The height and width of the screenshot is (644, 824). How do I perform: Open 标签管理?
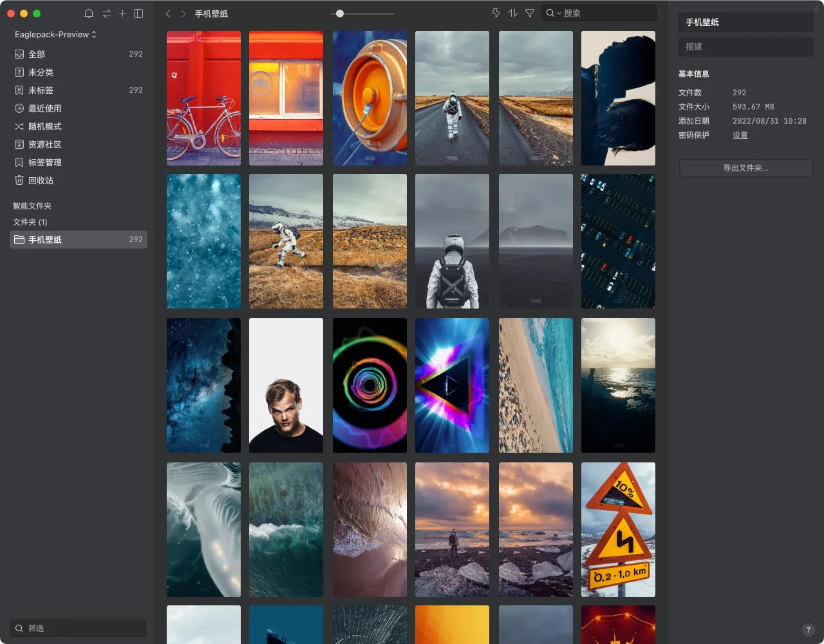tap(79, 162)
